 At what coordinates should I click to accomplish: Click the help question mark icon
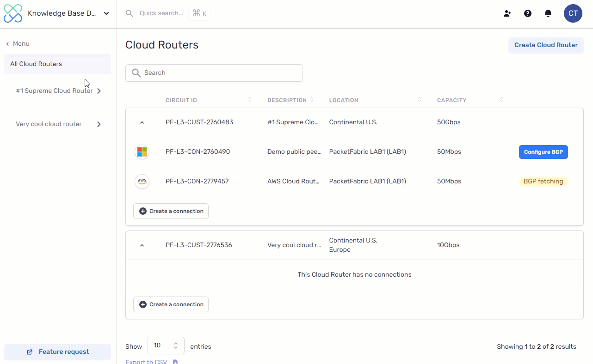(528, 13)
